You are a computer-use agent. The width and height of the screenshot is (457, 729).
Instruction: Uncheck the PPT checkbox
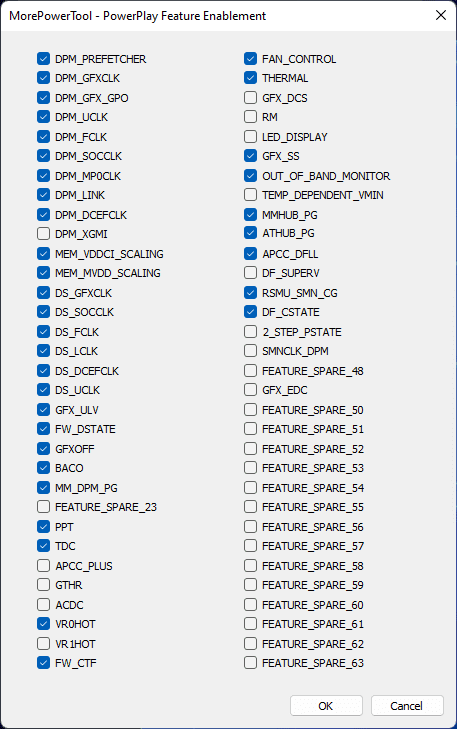click(43, 527)
